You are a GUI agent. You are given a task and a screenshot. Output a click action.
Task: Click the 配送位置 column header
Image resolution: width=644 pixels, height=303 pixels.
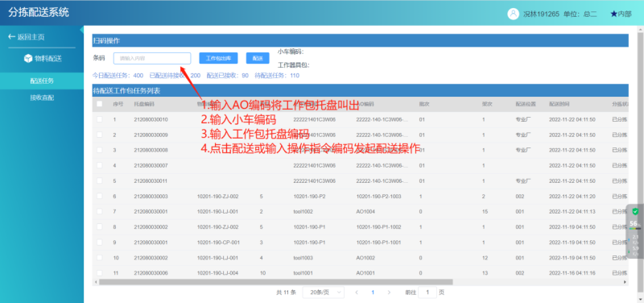[x=526, y=104]
